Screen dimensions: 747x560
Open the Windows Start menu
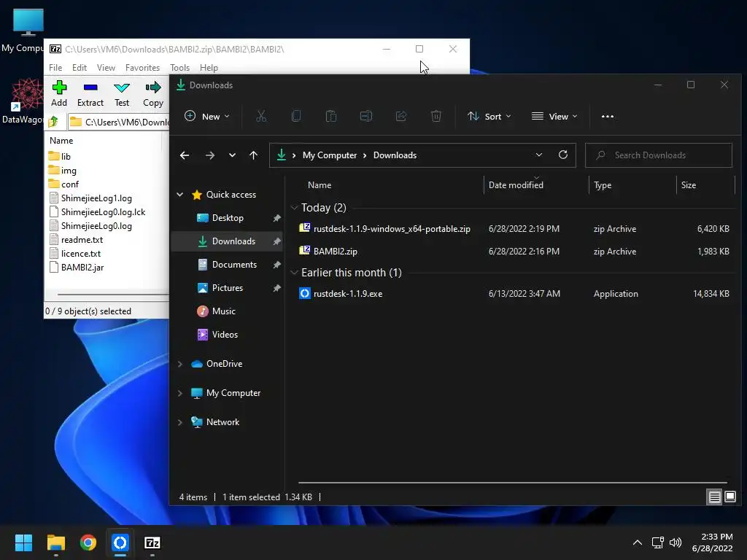(23, 542)
